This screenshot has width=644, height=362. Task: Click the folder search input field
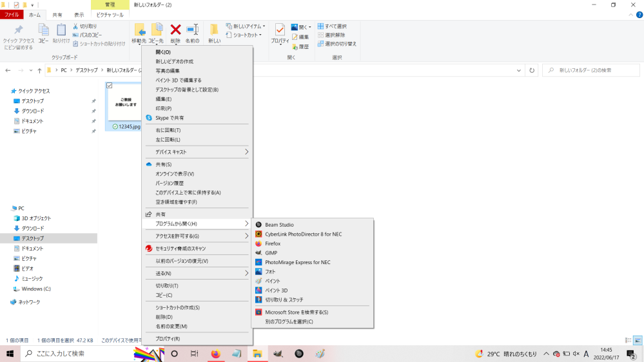[x=591, y=70]
